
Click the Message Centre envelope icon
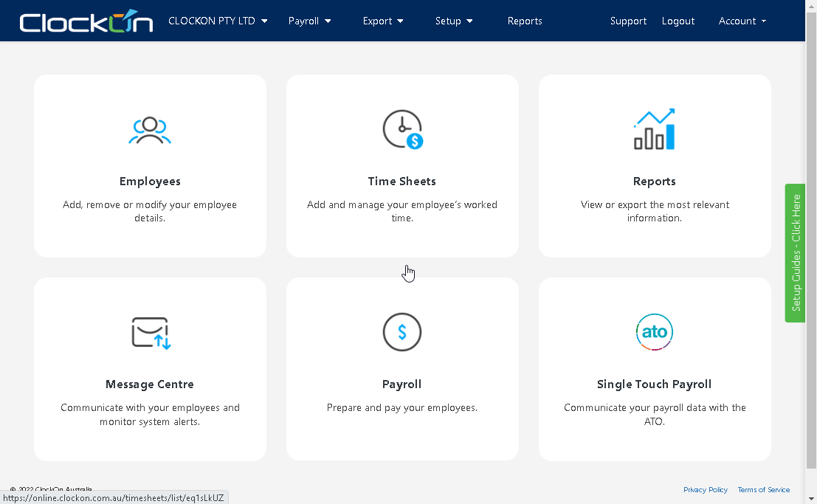click(150, 332)
